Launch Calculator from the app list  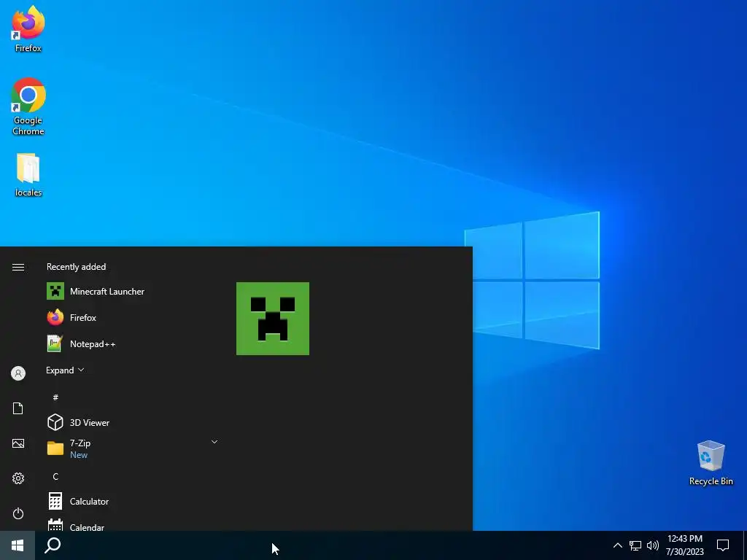click(x=131, y=502)
